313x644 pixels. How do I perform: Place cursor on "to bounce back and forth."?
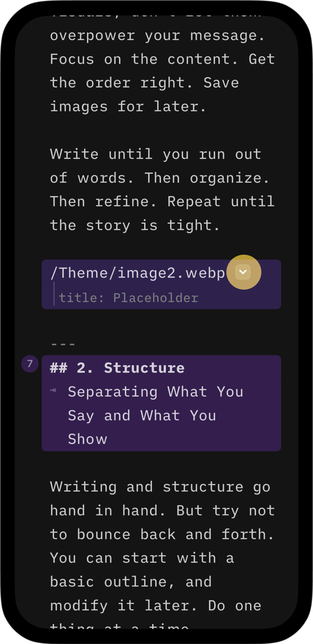pyautogui.click(x=162, y=534)
